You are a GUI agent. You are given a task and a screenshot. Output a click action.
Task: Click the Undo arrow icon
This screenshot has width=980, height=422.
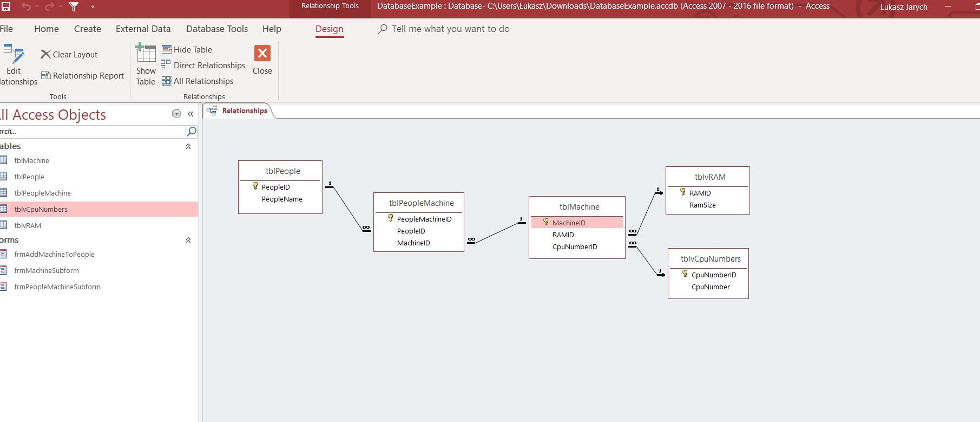[x=25, y=7]
